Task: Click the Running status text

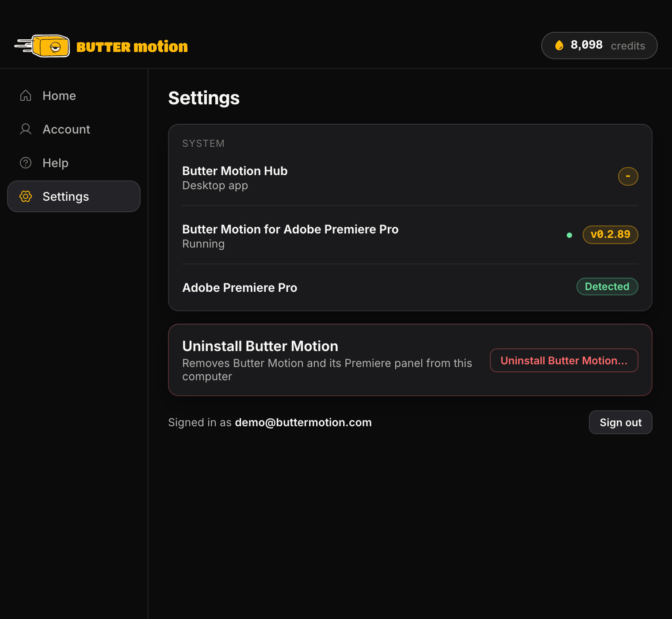Action: [203, 244]
